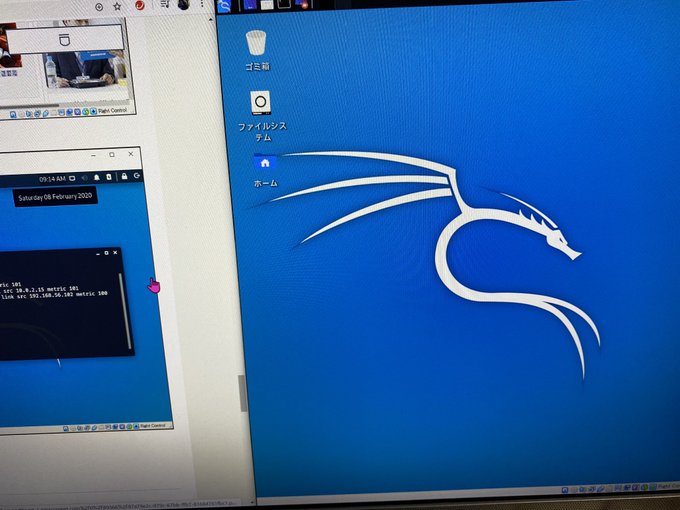The image size is (680, 510).
Task: Bookmark this page with the star icon
Action: 117,7
